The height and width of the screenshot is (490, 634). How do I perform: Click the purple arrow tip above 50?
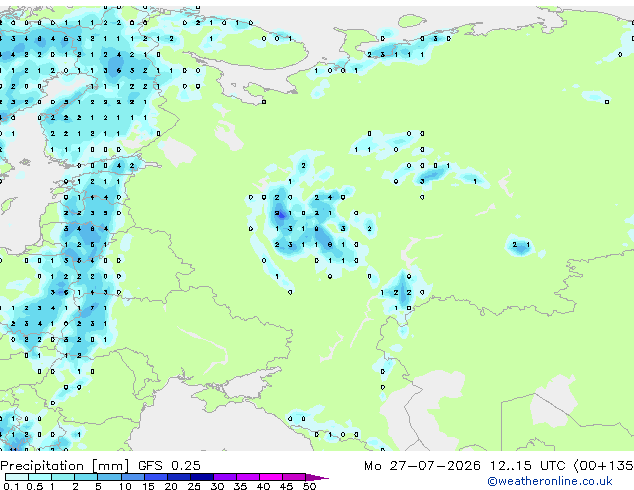(317, 478)
